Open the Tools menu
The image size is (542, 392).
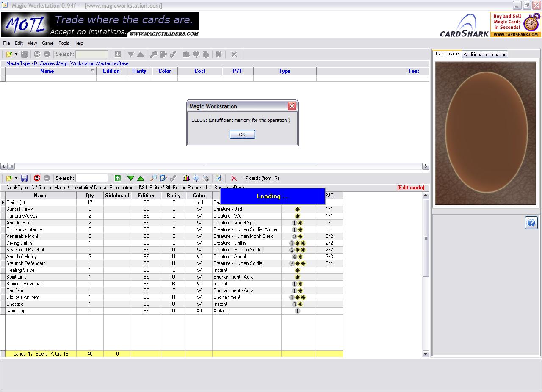pos(64,43)
